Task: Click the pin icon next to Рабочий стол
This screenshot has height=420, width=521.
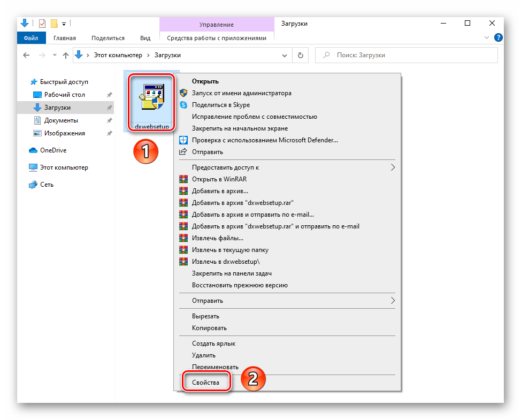Action: click(109, 95)
